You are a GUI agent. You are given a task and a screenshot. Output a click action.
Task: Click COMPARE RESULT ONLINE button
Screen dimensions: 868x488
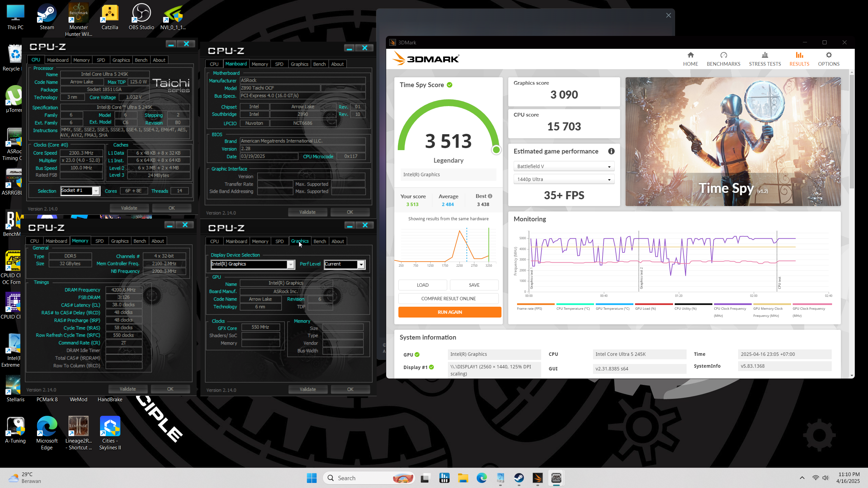pos(448,299)
